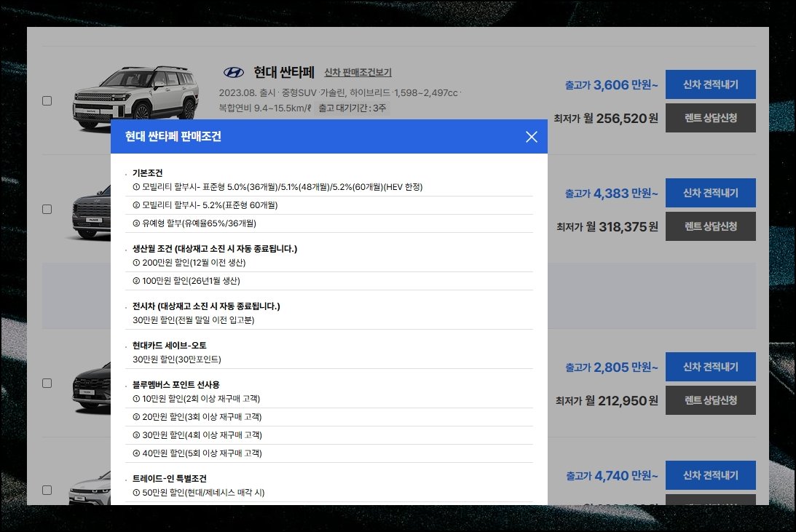796x532 pixels.
Task: Select the 최저가 월 318,375원 text
Action: tap(607, 226)
